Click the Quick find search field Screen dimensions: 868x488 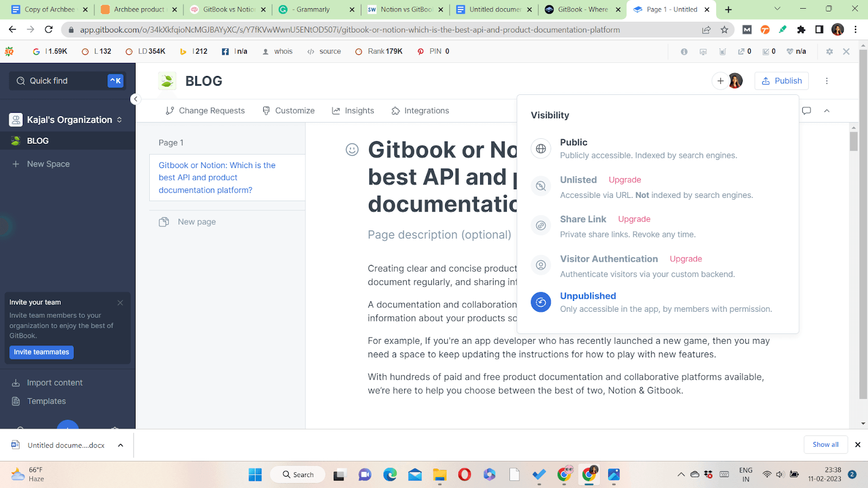click(67, 81)
